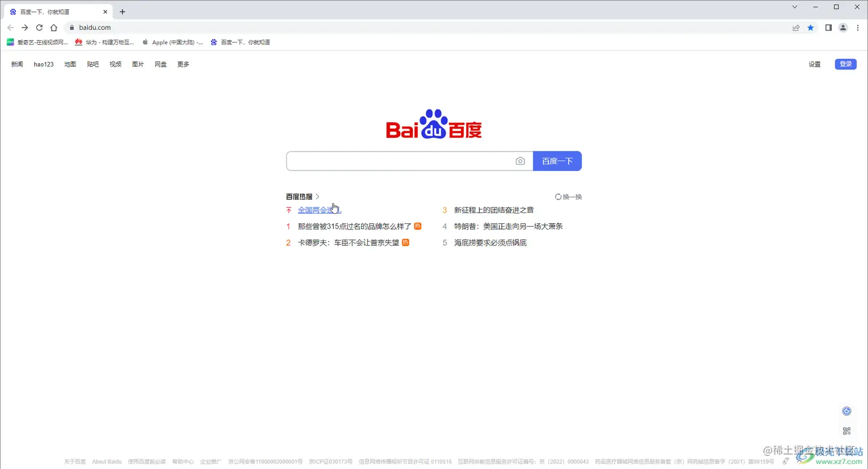Open the 全国两会 trending link
The height and width of the screenshot is (469, 868).
pos(315,210)
